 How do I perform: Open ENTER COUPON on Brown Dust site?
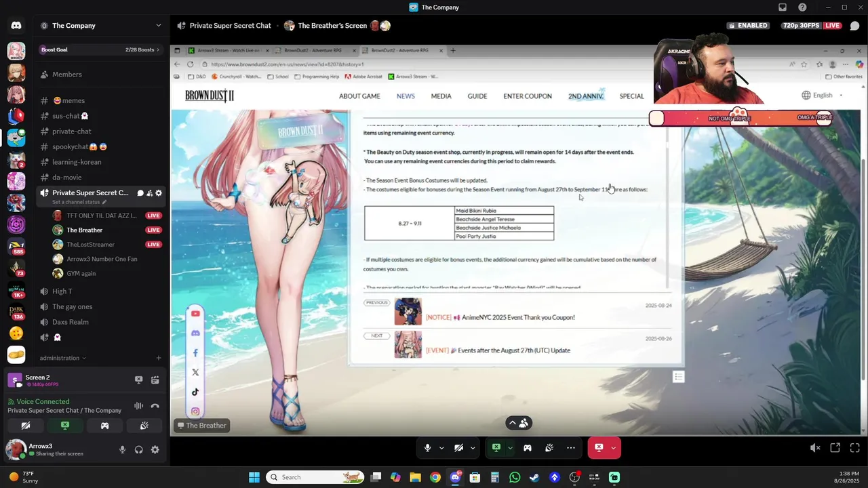pos(528,96)
